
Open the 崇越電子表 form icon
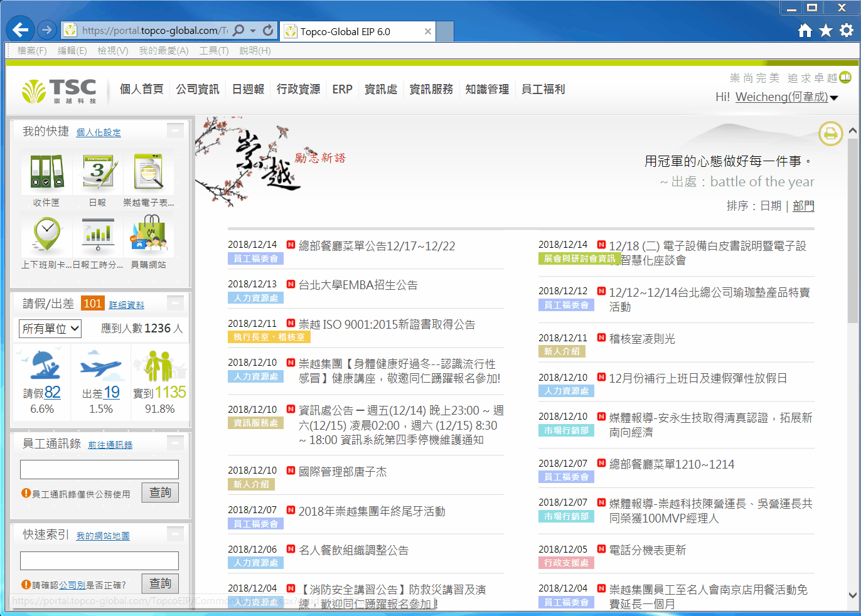149,173
